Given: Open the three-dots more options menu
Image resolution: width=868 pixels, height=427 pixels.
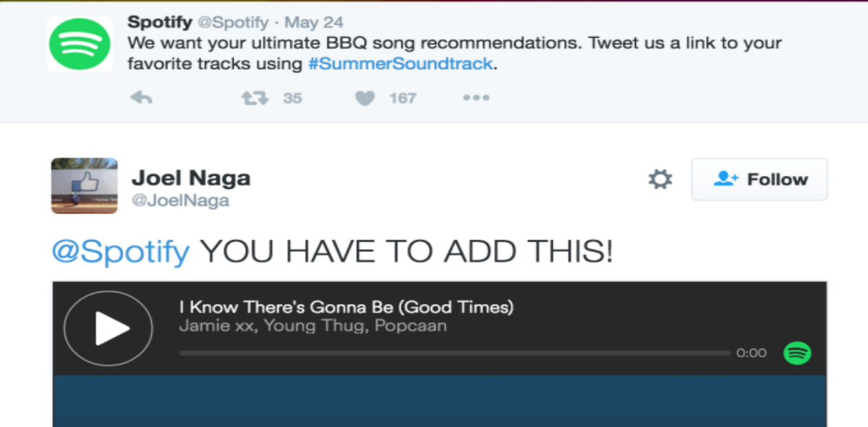Looking at the screenshot, I should (x=476, y=98).
